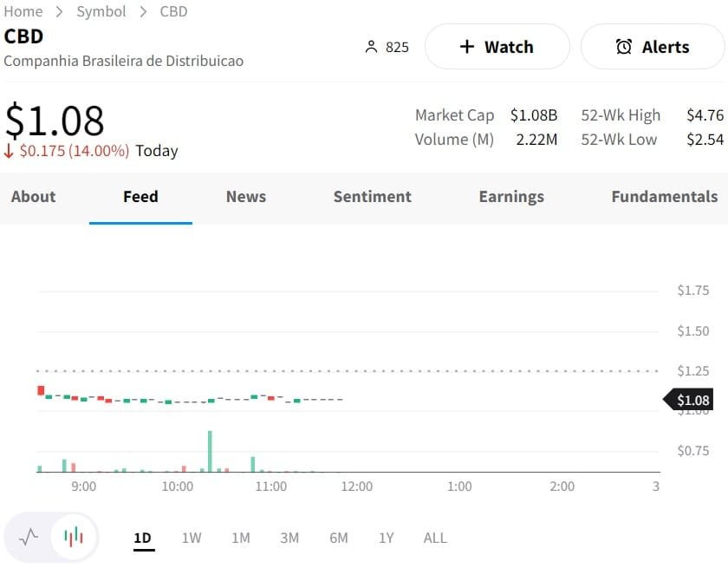Go to Home breadcrumb link
Screen dimensions: 728x568
[23, 11]
